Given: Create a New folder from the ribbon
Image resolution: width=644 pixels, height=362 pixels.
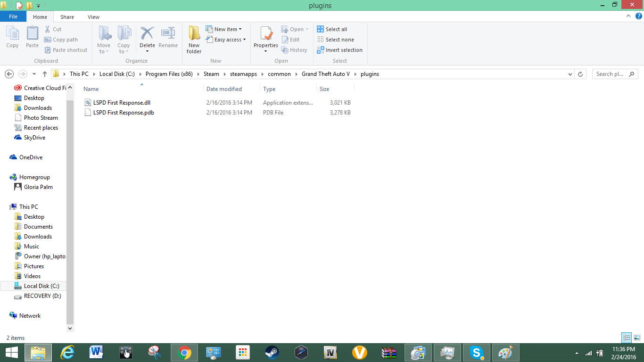Looking at the screenshot, I should coord(194,40).
